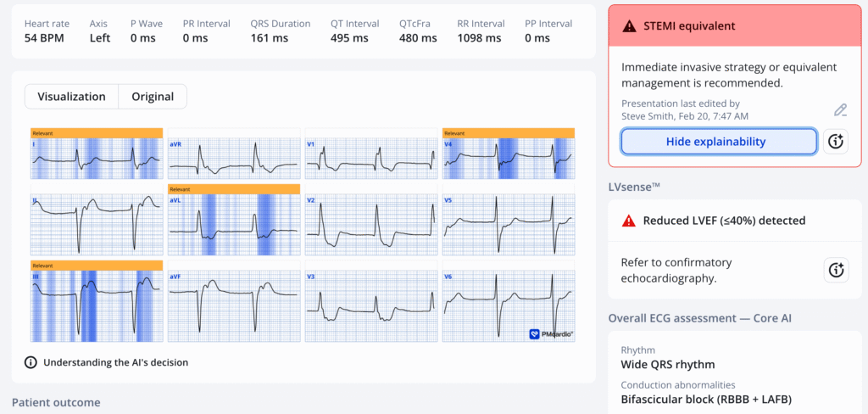Open the info icon in the LVsense card
Viewport: 868px width, 414px height.
click(x=836, y=270)
